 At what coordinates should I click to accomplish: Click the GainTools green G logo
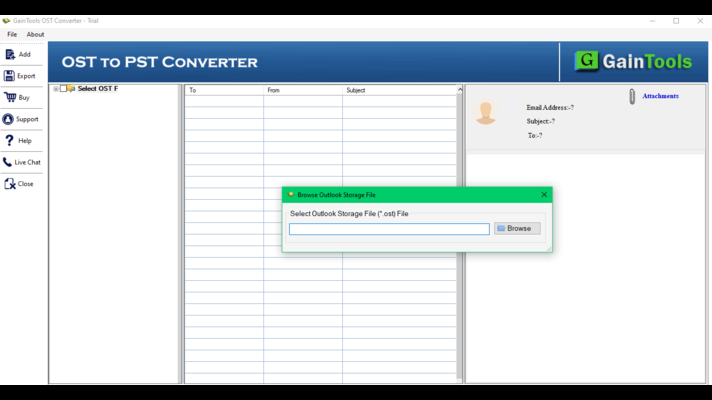pos(587,61)
